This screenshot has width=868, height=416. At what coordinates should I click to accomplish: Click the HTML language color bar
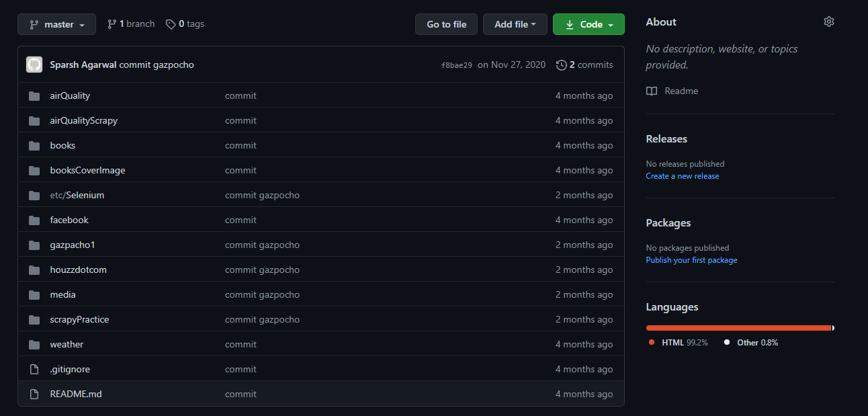pos(738,328)
